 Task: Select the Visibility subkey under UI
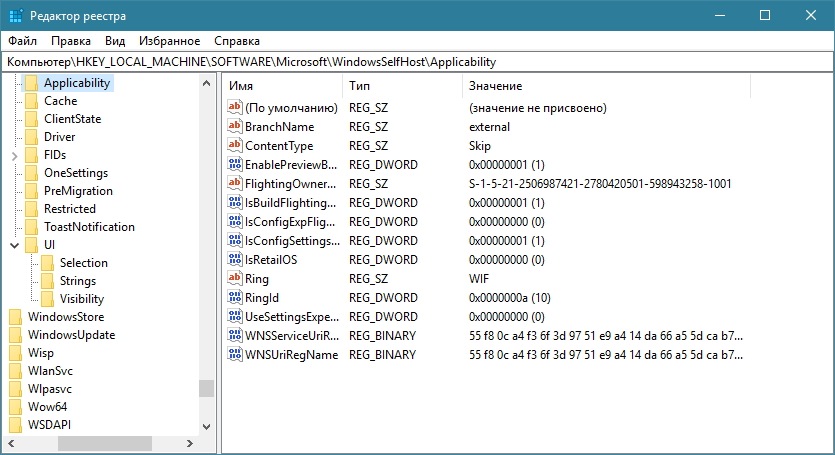[81, 299]
